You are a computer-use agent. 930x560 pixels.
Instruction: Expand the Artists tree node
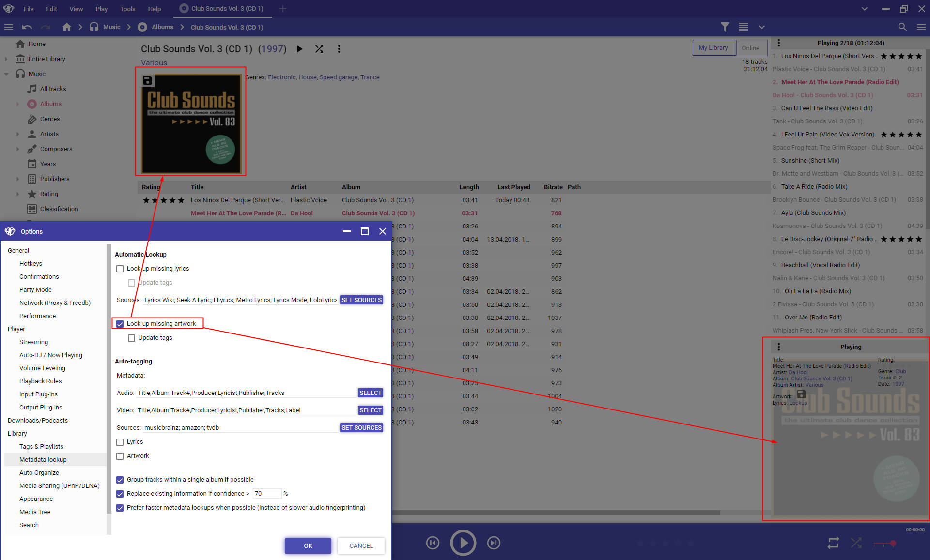click(x=18, y=134)
